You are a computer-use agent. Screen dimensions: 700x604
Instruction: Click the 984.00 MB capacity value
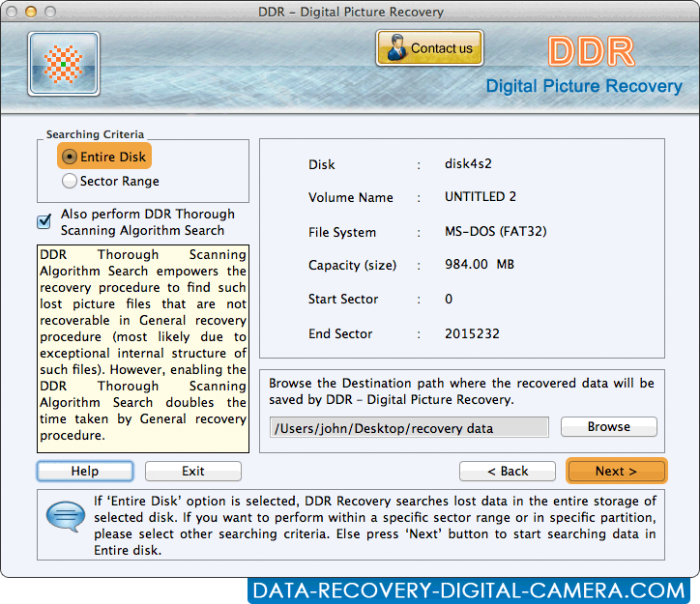(x=480, y=265)
